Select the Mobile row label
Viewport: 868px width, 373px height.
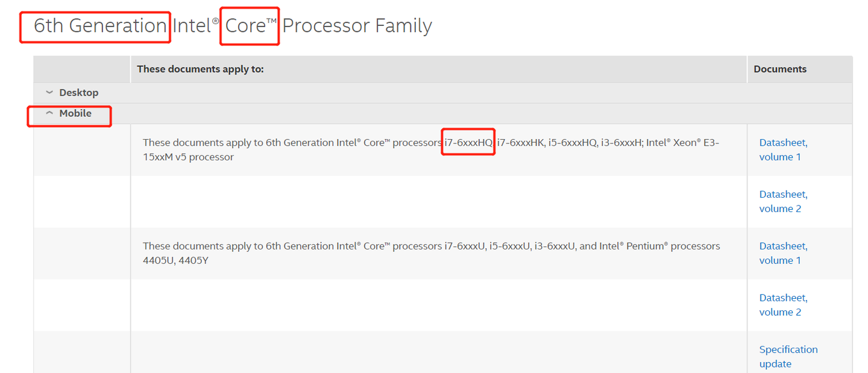(75, 113)
